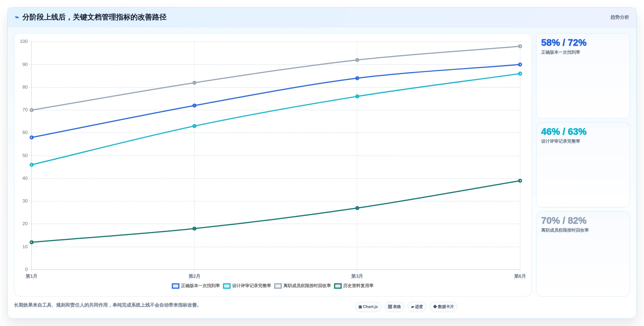Click the cyan data point at 第6月 (86)
The height and width of the screenshot is (326, 644).
[520, 74]
